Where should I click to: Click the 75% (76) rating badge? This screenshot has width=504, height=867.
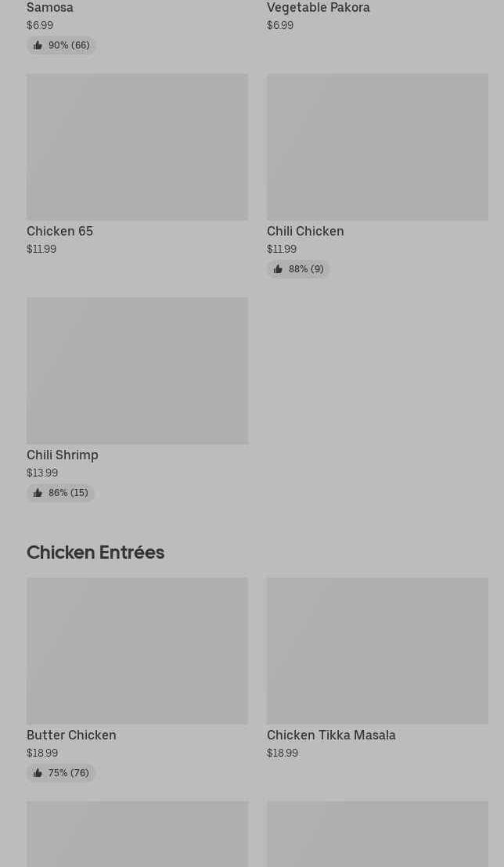[61, 773]
